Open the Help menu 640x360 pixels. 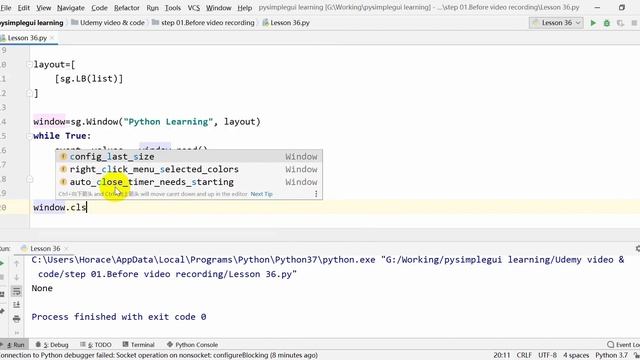point(244,8)
